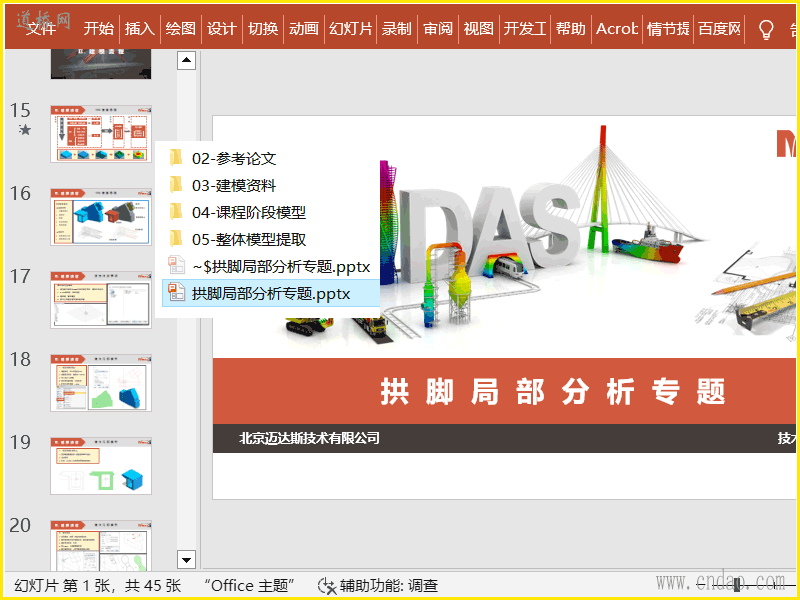The image size is (800, 600).
Task: Click the slide number 15 label
Action: point(20,110)
